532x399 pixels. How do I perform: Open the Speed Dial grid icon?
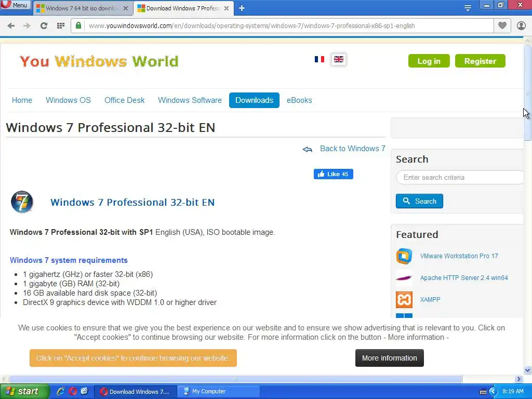61,26
